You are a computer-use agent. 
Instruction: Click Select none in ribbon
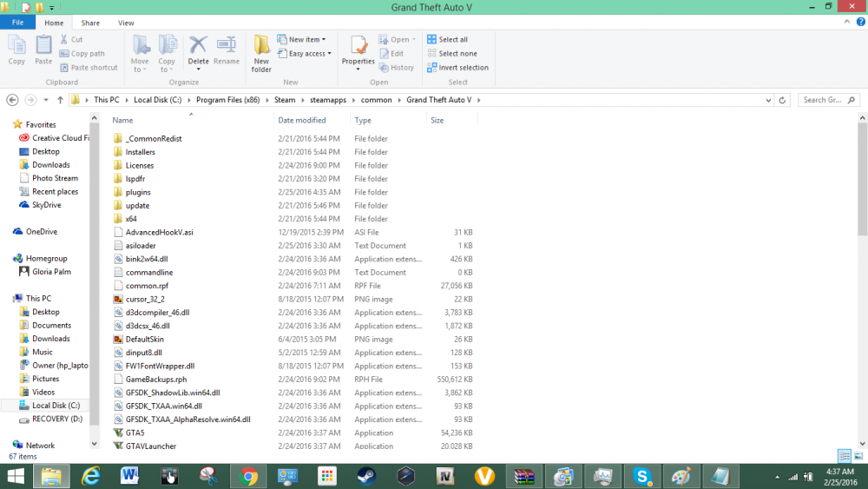452,54
